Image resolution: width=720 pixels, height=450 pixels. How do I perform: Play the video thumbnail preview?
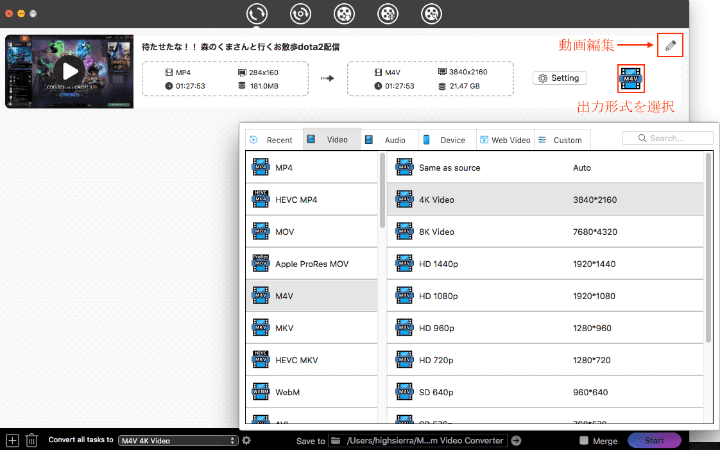click(x=69, y=71)
